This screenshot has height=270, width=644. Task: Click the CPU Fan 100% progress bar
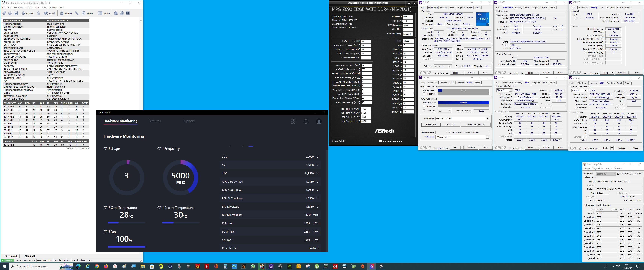tap(127, 247)
